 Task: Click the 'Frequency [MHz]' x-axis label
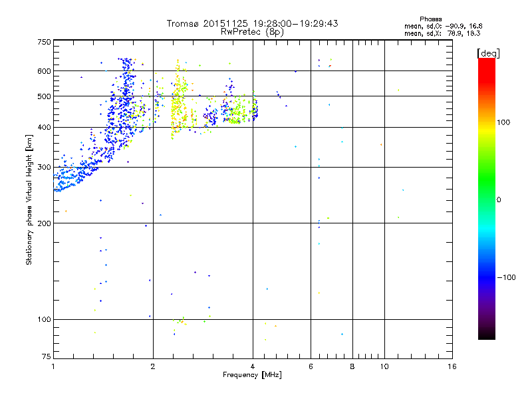point(252,375)
